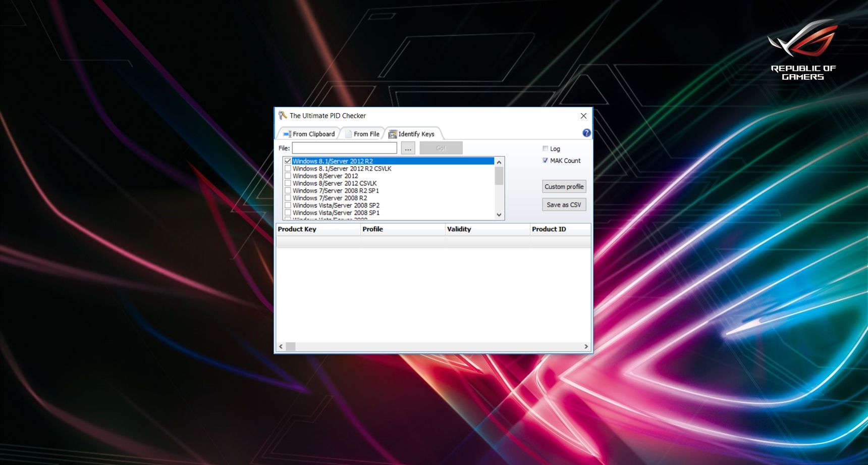Click the Profile column header
Viewport: 868px width, 465px height.
pyautogui.click(x=403, y=229)
